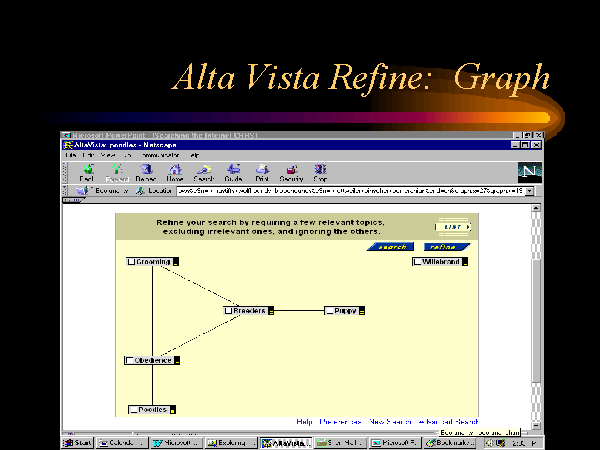
Task: Click the Print toolbar icon
Action: point(262,171)
